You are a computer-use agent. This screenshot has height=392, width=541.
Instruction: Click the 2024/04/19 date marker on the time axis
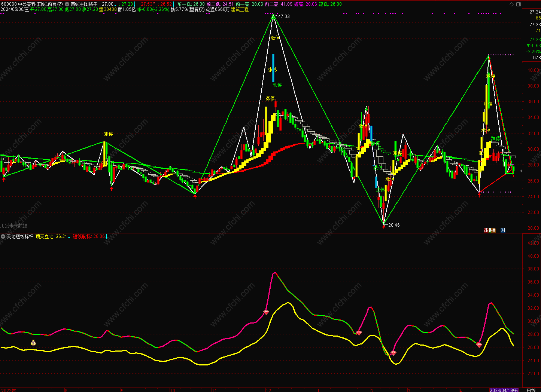(504, 390)
